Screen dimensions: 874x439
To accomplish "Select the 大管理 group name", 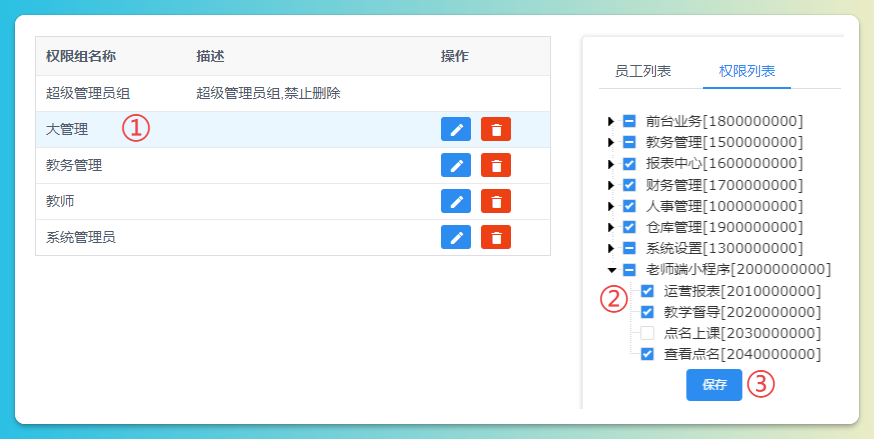I will pos(67,129).
